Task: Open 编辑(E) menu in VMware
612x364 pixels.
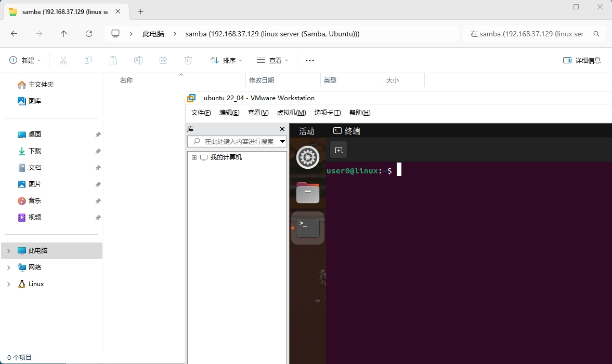Action: tap(229, 113)
